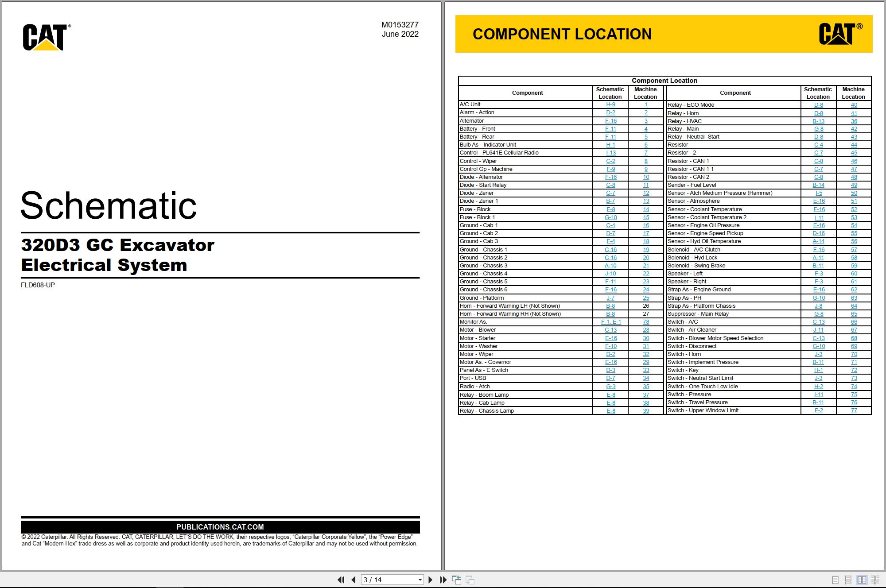The height and width of the screenshot is (588, 886).
Task: Open schematic location F-10 for Motor - Washer
Action: pyautogui.click(x=611, y=346)
